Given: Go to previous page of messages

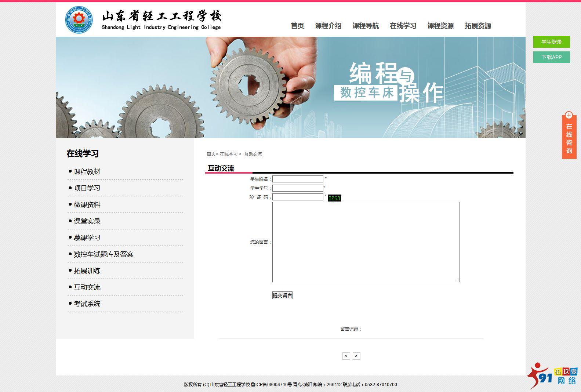Looking at the screenshot, I should 346,356.
